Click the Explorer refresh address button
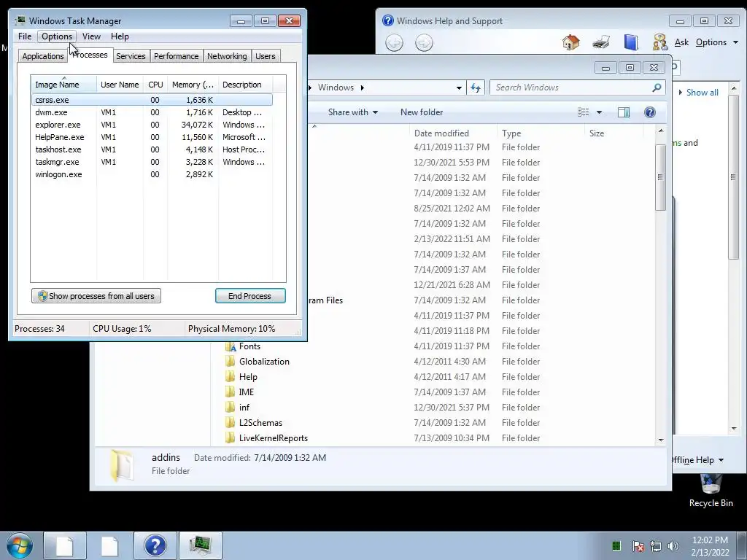 pyautogui.click(x=476, y=87)
